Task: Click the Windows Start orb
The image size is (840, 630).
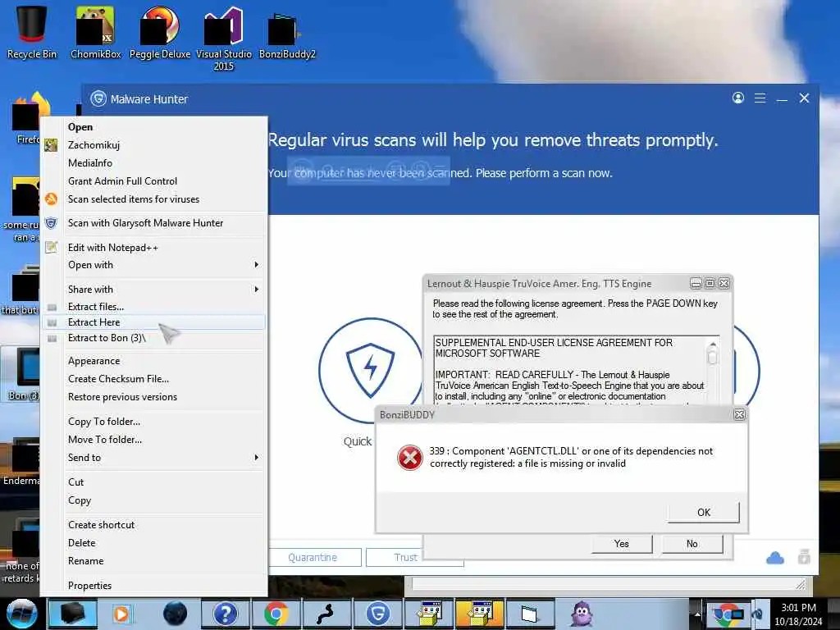Action: pos(21,614)
